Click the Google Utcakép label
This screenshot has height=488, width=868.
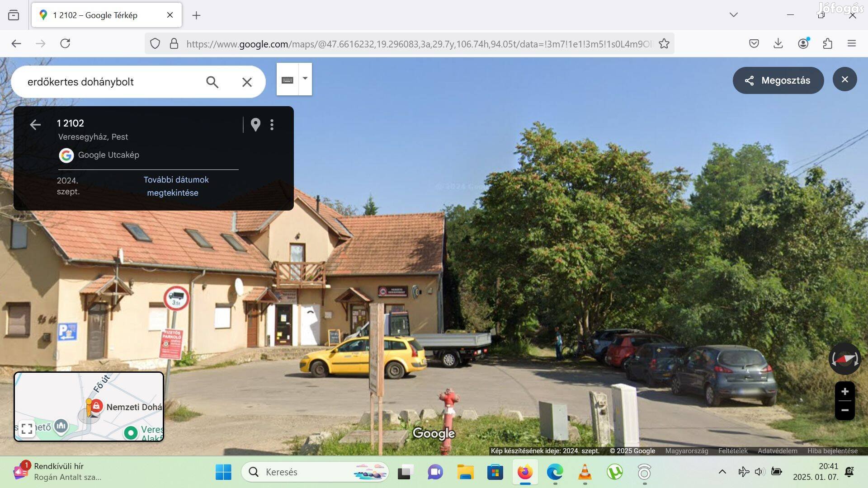[108, 155]
